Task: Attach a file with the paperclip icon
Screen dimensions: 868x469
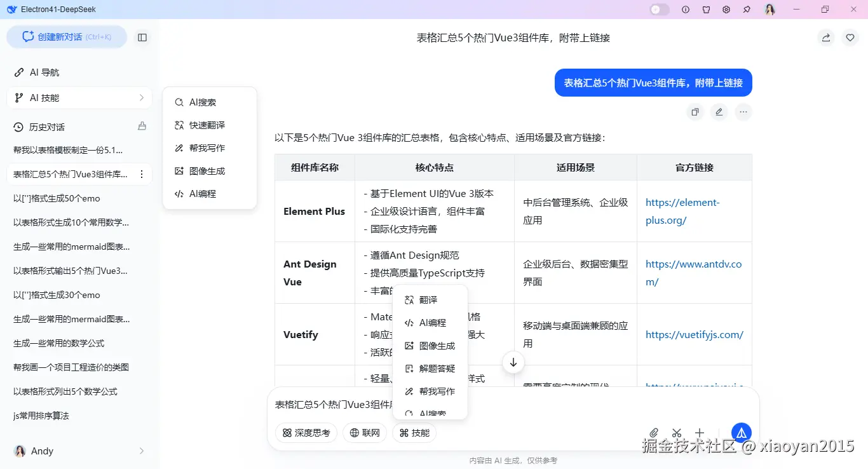Action: pos(653,432)
